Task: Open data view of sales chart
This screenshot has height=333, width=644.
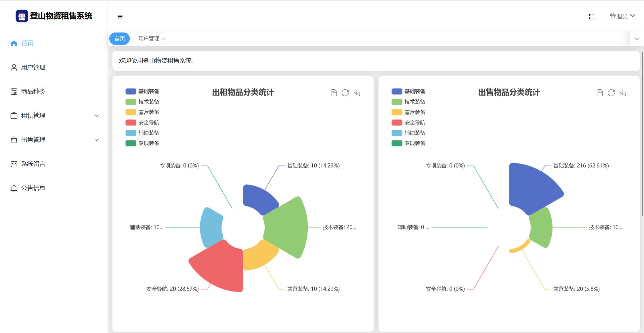Action: coord(600,93)
